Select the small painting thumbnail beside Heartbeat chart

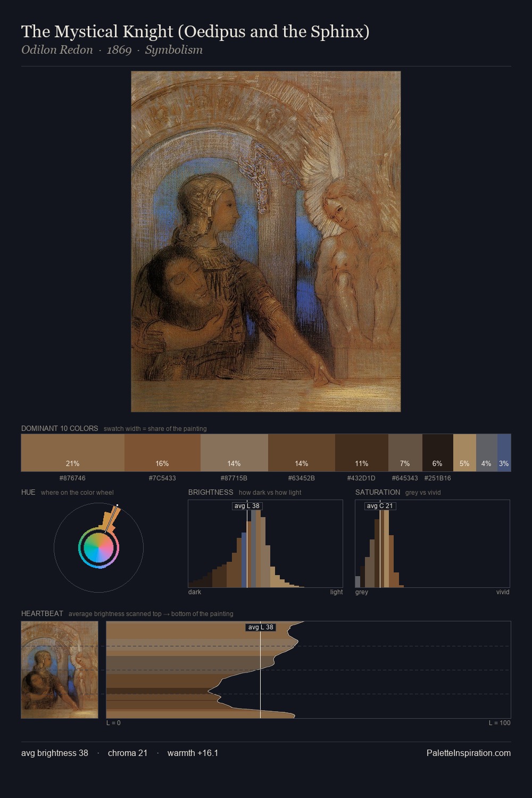pos(60,670)
